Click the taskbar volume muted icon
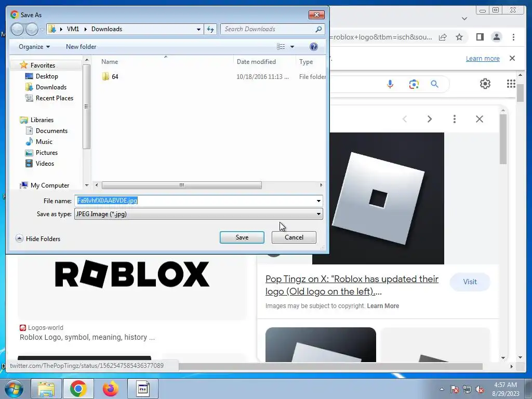Screen dimensions: 532x399 tap(480, 389)
